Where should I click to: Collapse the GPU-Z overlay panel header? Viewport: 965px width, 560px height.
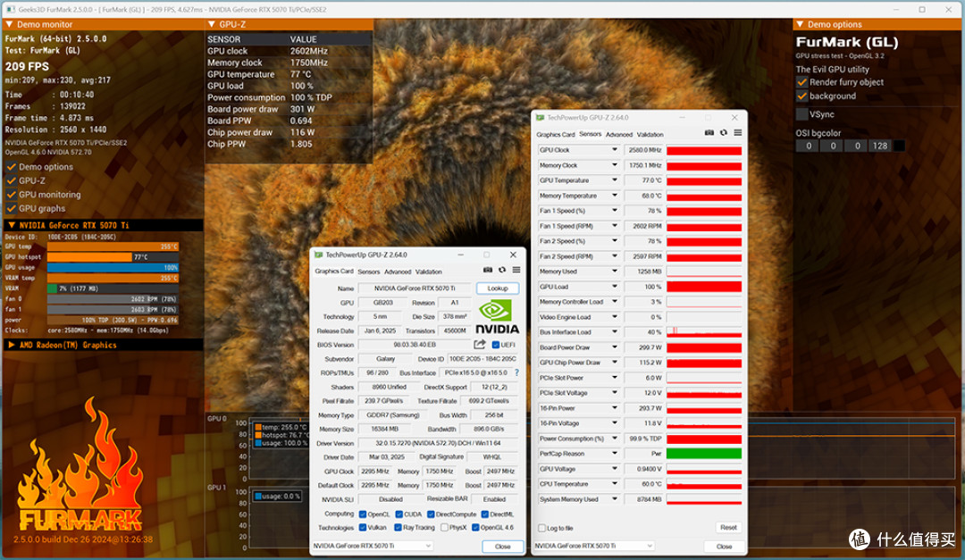point(212,24)
